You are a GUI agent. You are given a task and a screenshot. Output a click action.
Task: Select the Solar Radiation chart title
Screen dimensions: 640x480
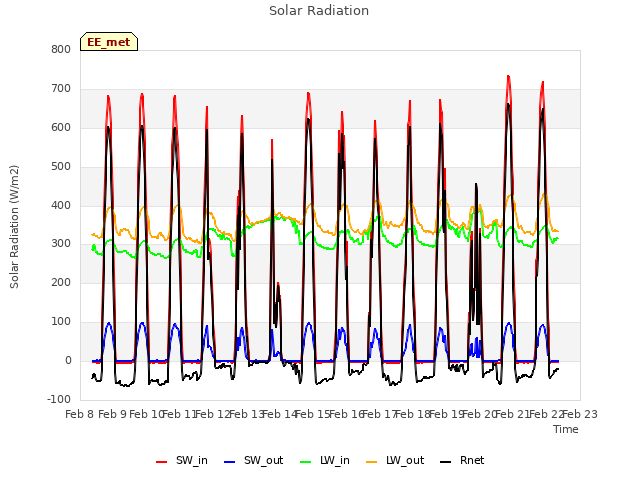click(319, 11)
